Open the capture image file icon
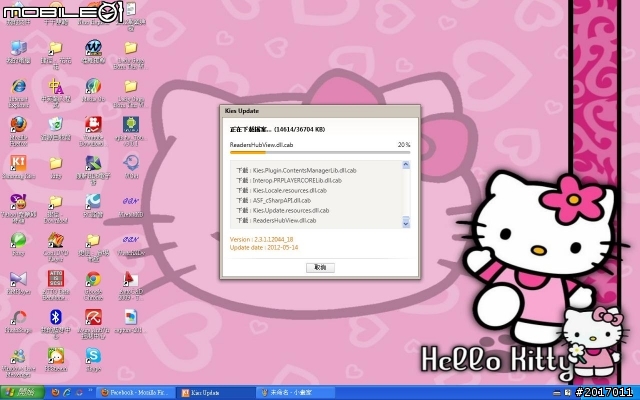 tap(131, 321)
